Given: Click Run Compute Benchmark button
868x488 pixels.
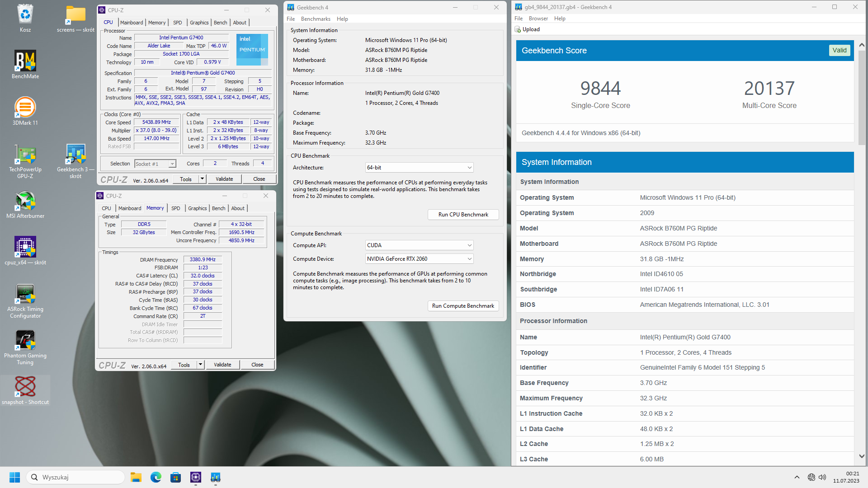Looking at the screenshot, I should pyautogui.click(x=463, y=306).
